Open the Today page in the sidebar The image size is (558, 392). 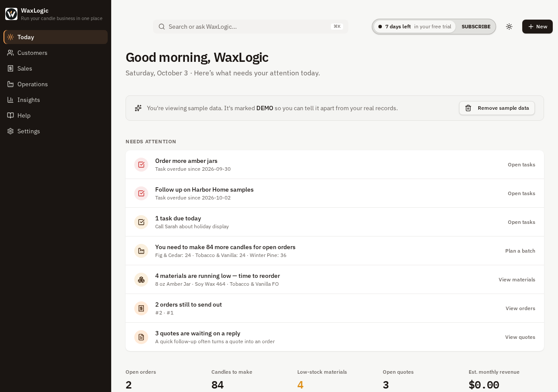point(55,37)
